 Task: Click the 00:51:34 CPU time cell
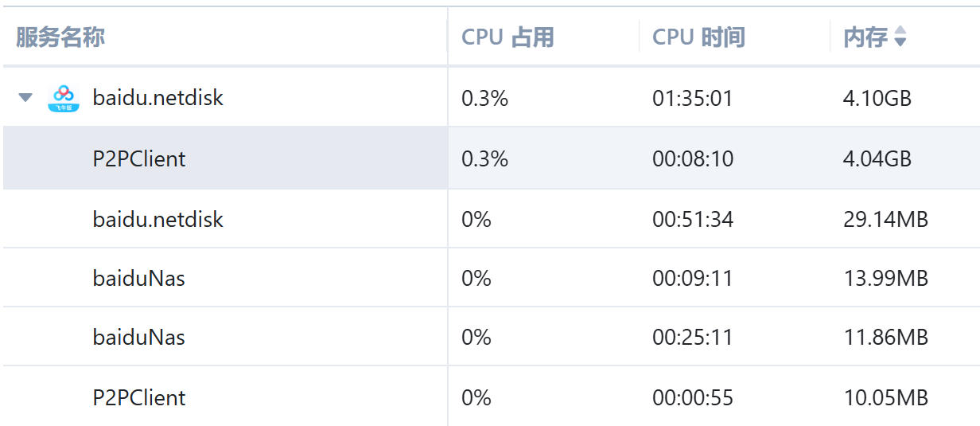692,219
